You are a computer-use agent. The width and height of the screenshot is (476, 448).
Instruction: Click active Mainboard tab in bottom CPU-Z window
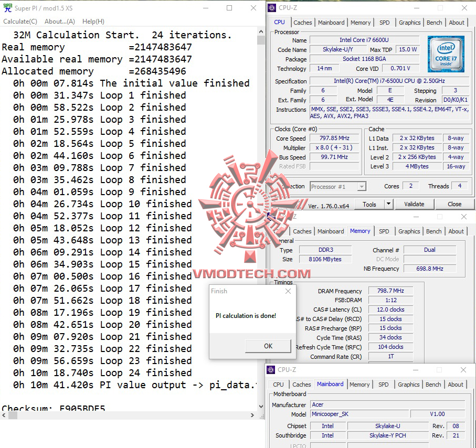point(330,384)
